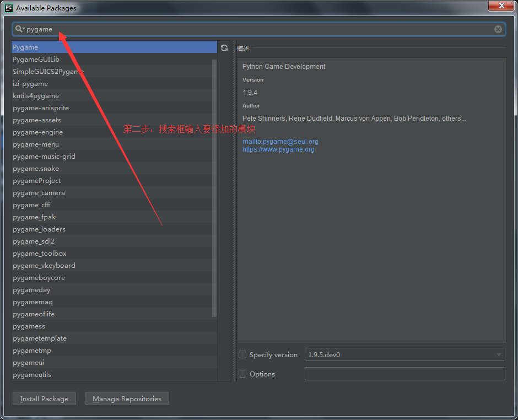Select pygame_sdl2 package
The width and height of the screenshot is (518, 420).
point(114,241)
